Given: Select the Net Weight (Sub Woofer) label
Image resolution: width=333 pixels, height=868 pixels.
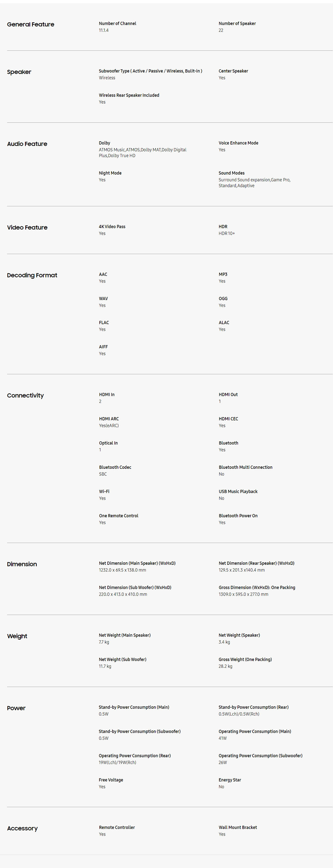Looking at the screenshot, I should pyautogui.click(x=122, y=659).
